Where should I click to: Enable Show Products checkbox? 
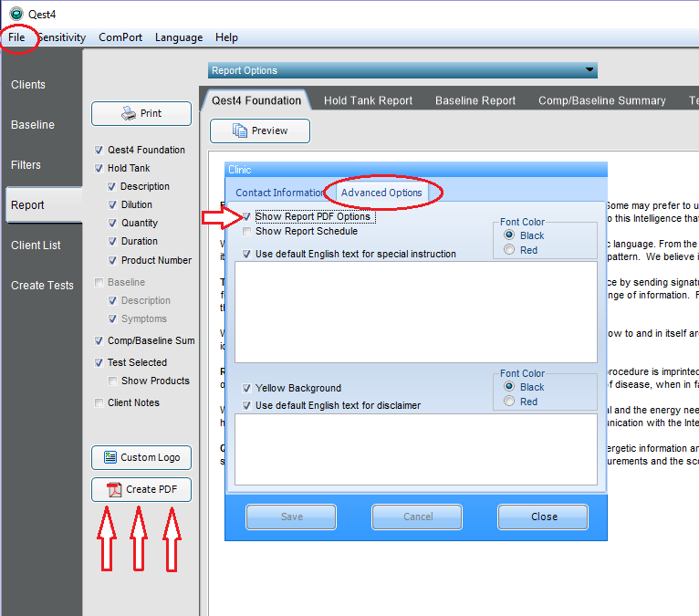[112, 381]
